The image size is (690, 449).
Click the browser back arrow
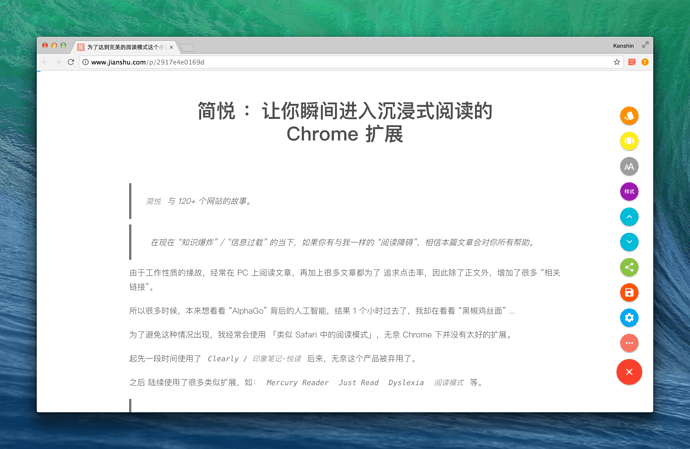45,62
